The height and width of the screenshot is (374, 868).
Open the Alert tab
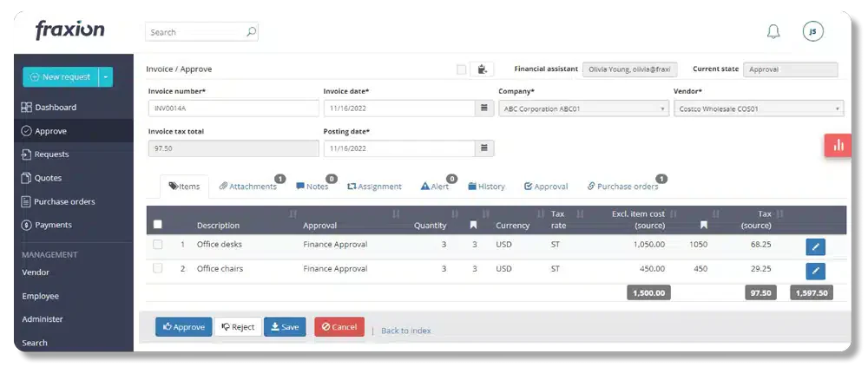pos(435,187)
